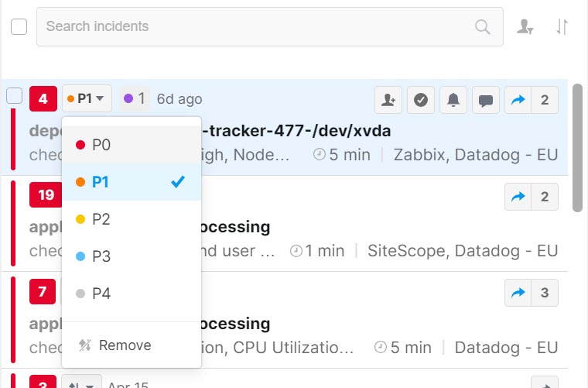Image resolution: width=588 pixels, height=388 pixels.
Task: Collapse the P1 priority dropdown
Action: (88, 99)
